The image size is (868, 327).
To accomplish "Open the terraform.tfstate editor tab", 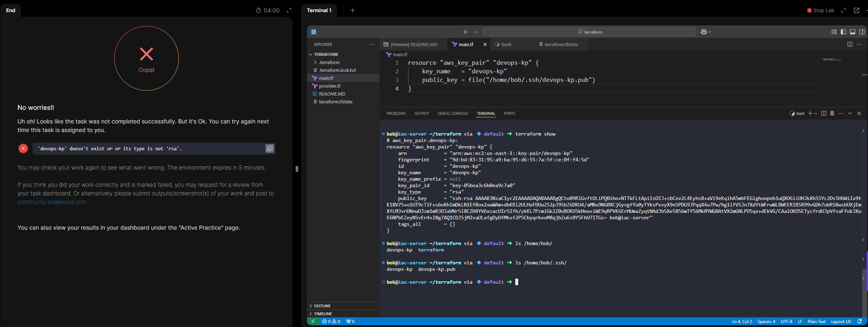I will [x=561, y=44].
